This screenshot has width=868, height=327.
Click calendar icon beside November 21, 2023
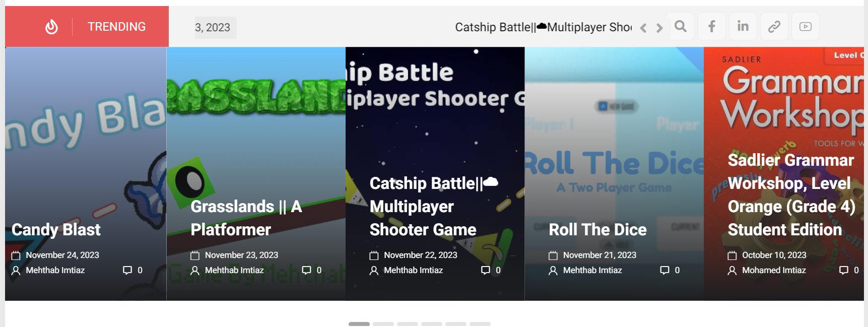click(553, 255)
